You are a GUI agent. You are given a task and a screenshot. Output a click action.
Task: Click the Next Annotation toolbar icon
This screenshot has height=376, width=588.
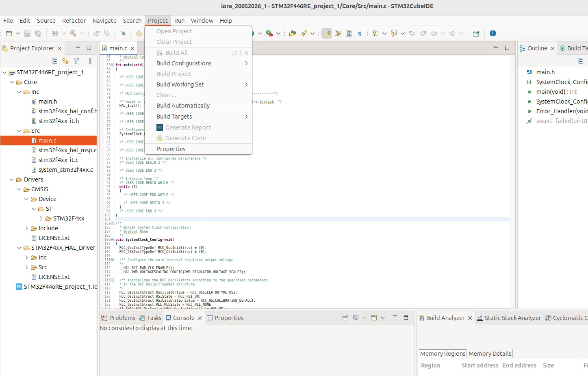point(375,33)
